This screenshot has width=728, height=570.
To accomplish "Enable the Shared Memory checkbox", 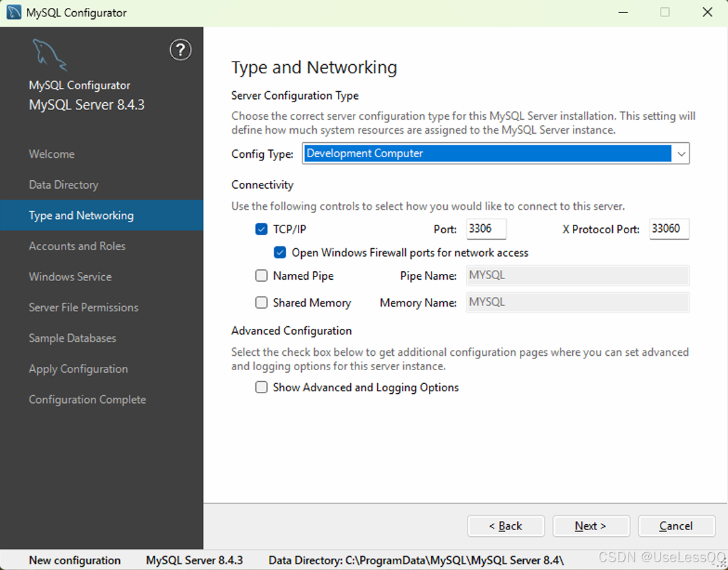I will (261, 303).
